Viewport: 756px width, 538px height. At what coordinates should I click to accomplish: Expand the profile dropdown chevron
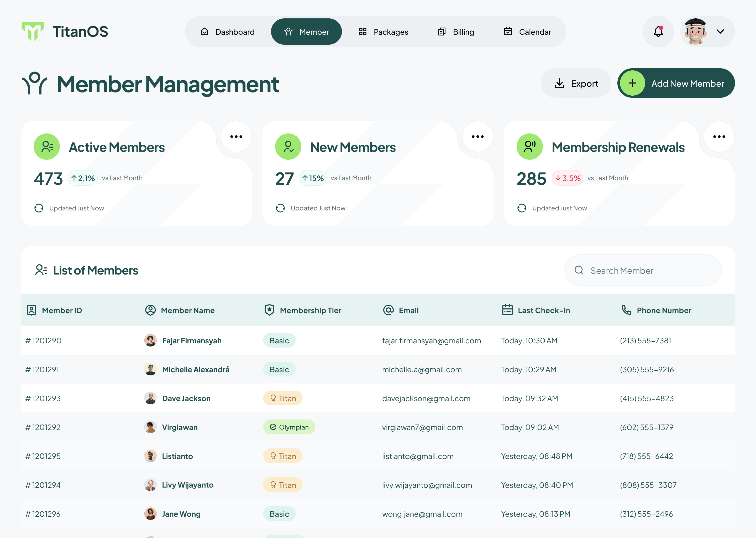(x=720, y=32)
